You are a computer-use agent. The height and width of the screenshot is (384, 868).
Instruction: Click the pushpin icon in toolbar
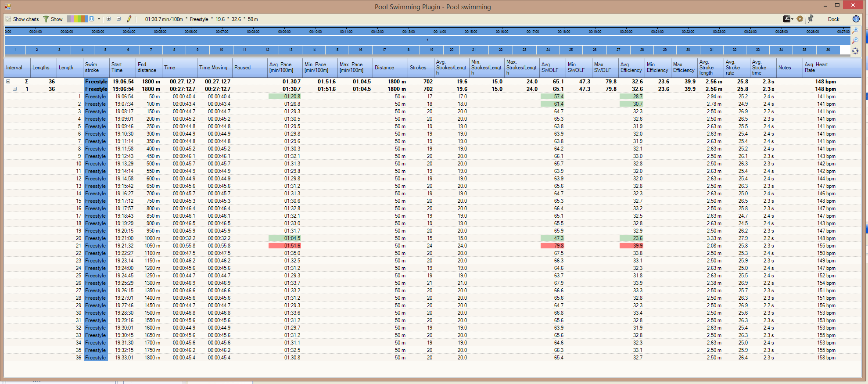(811, 19)
